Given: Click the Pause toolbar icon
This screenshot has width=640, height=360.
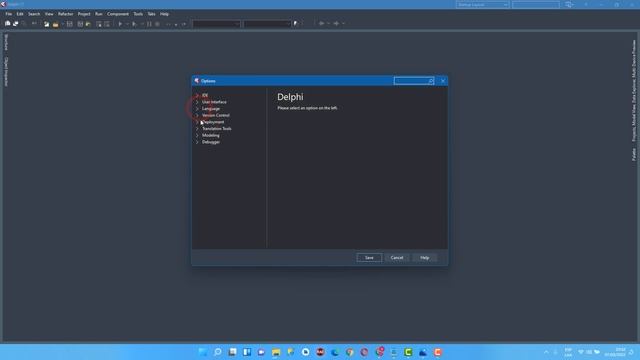Looking at the screenshot, I should [149, 24].
